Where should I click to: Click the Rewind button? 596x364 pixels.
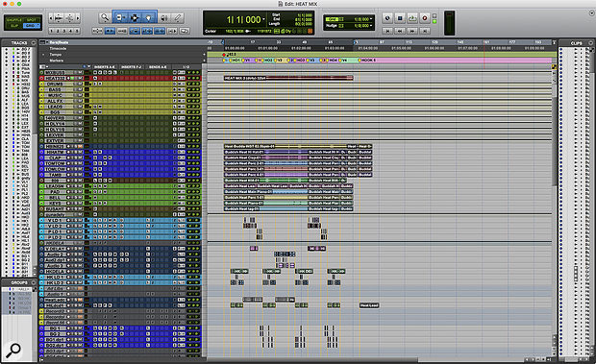400,31
